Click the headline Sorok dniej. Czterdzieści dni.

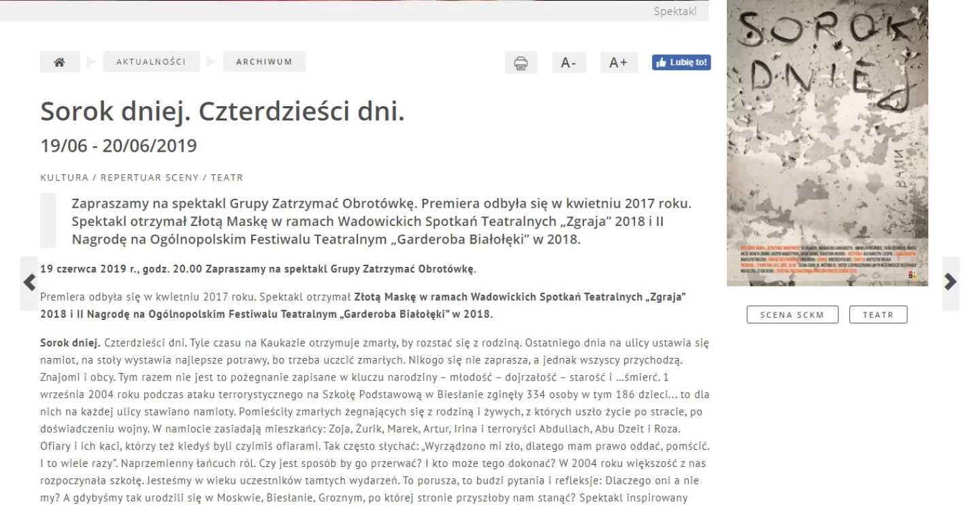point(223,112)
